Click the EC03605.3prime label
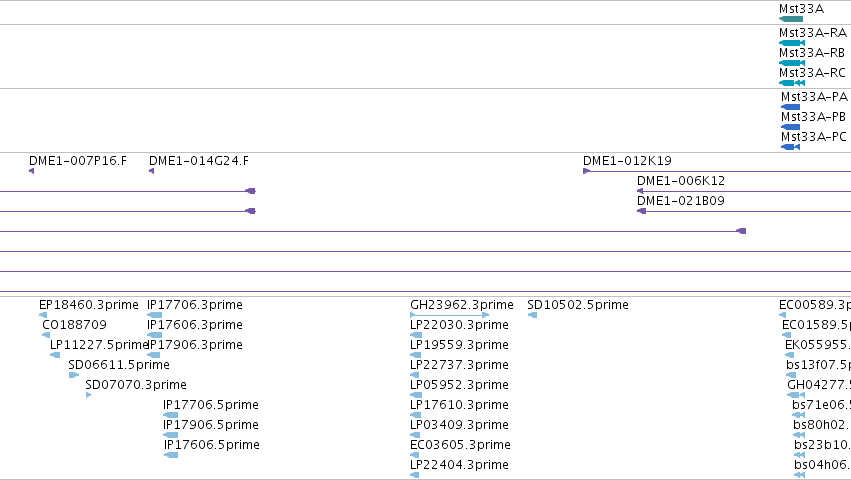The height and width of the screenshot is (480, 851). point(460,445)
